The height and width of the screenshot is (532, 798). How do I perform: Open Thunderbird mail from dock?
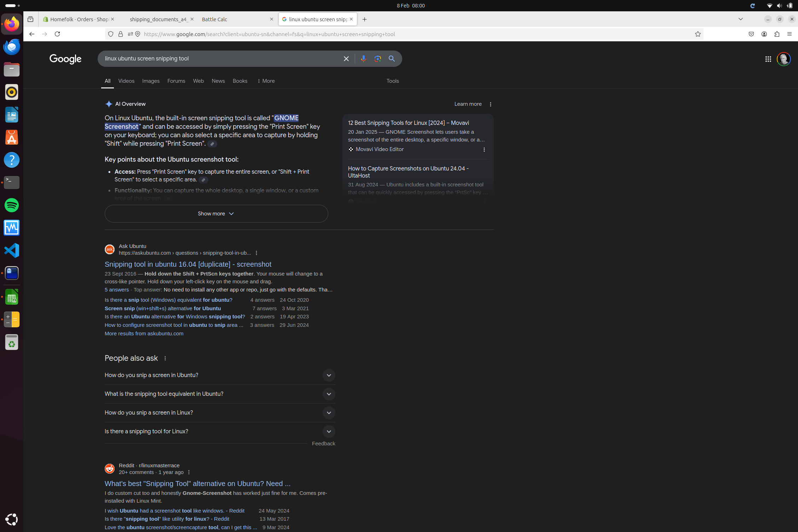pyautogui.click(x=12, y=47)
